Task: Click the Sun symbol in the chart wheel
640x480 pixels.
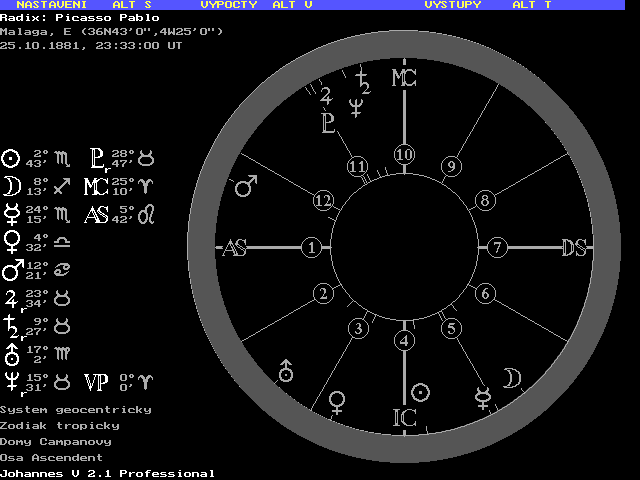Action: pos(422,392)
